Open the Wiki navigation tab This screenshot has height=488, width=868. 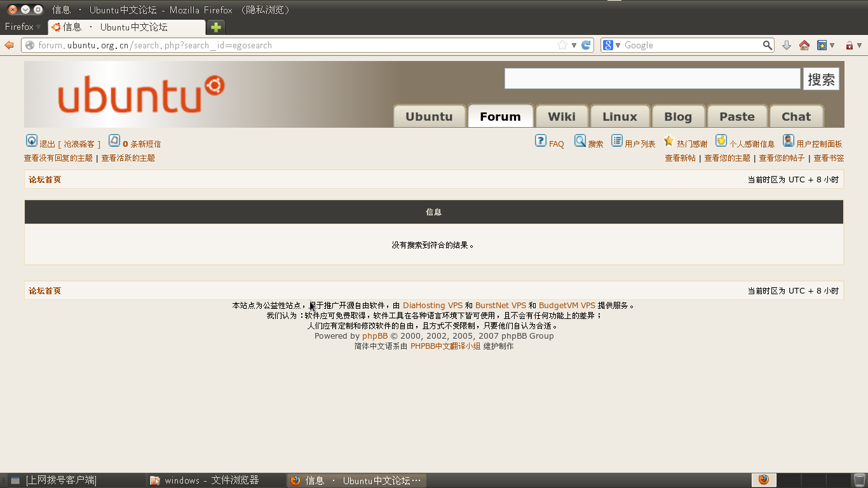point(562,116)
